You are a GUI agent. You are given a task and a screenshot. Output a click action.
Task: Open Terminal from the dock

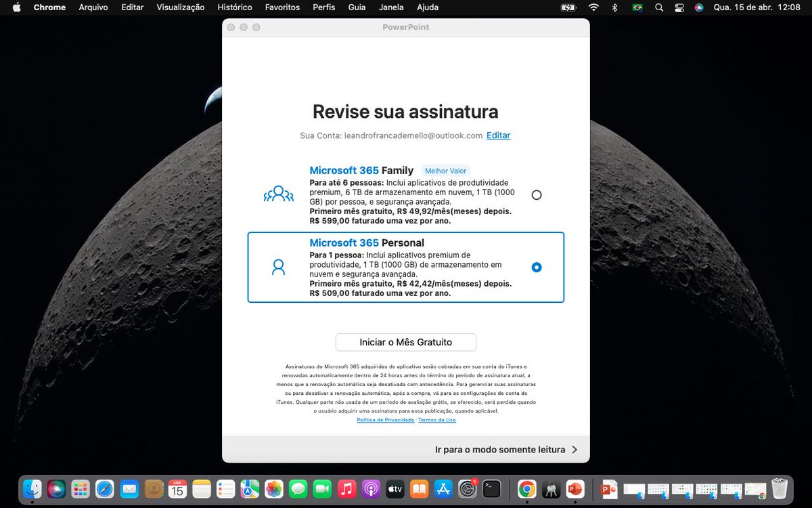click(492, 488)
